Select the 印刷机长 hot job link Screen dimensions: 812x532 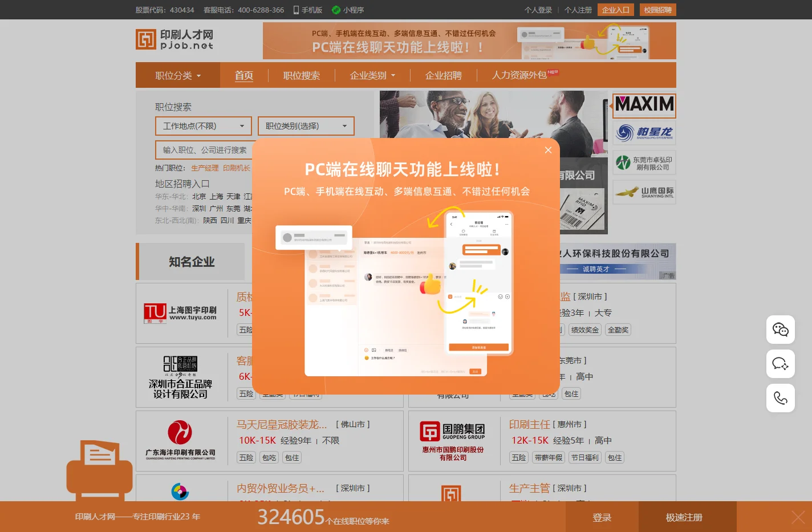click(x=237, y=168)
